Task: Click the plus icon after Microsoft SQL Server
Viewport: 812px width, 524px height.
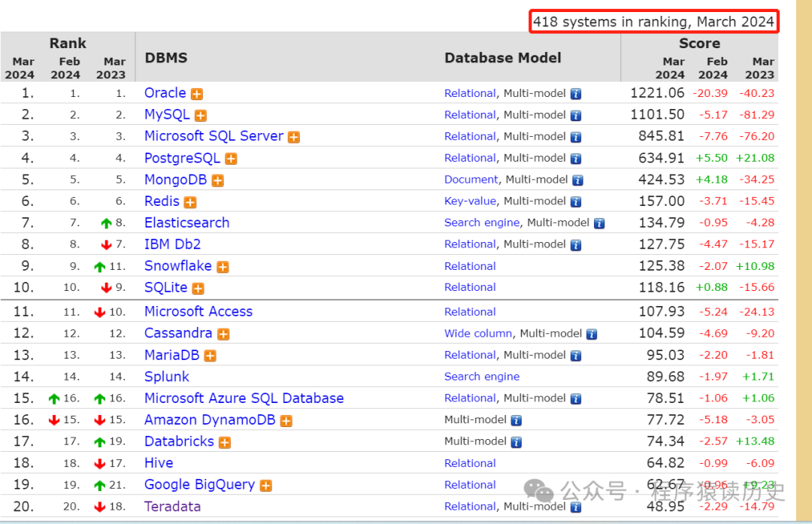Action: point(294,138)
